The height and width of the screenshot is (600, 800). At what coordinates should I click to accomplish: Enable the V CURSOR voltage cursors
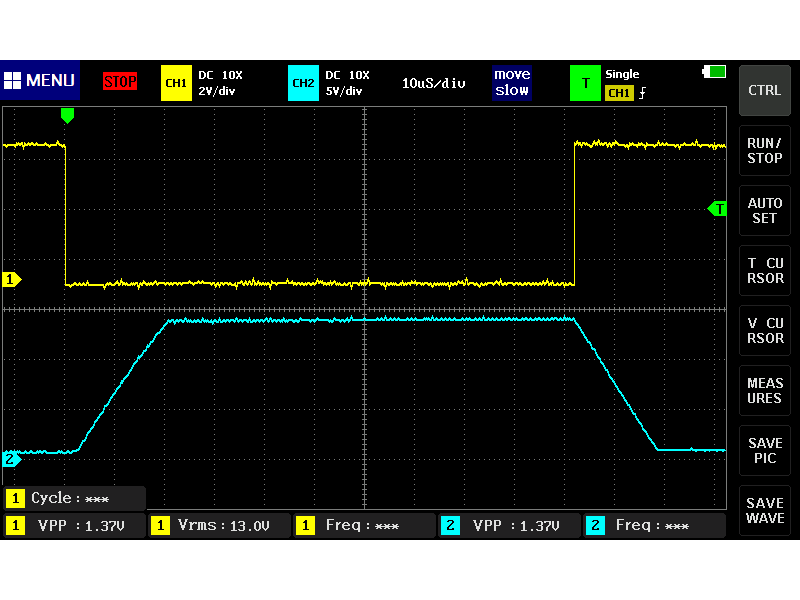[x=765, y=331]
